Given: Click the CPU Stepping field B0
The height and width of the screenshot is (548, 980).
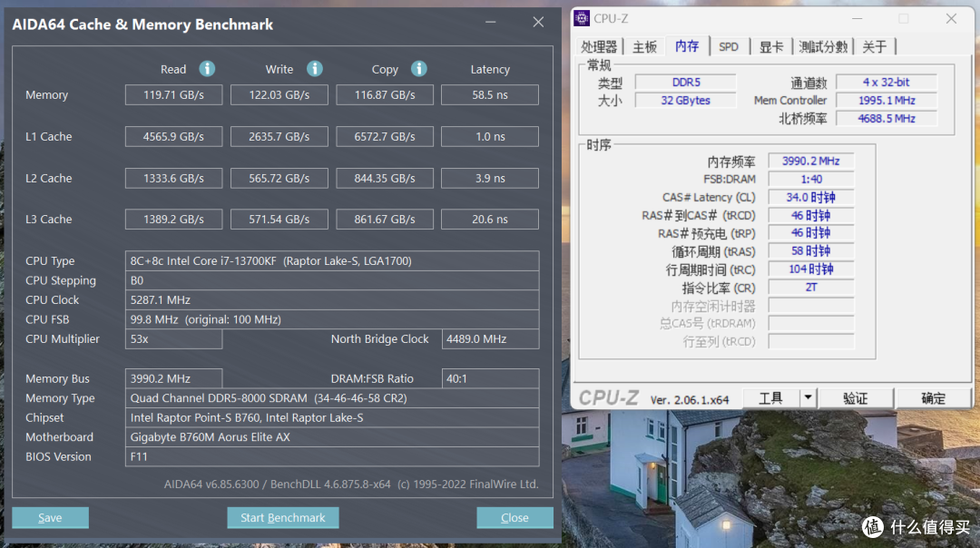Looking at the screenshot, I should pyautogui.click(x=332, y=280).
